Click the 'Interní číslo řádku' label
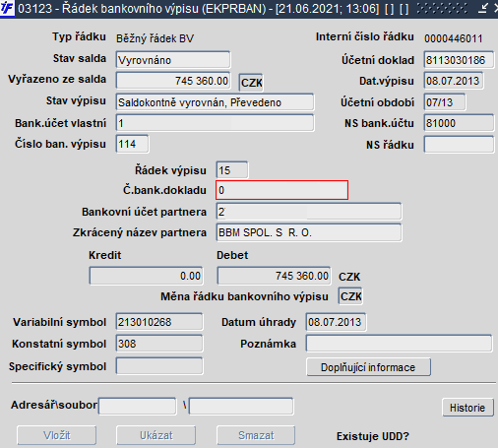 pyautogui.click(x=364, y=36)
